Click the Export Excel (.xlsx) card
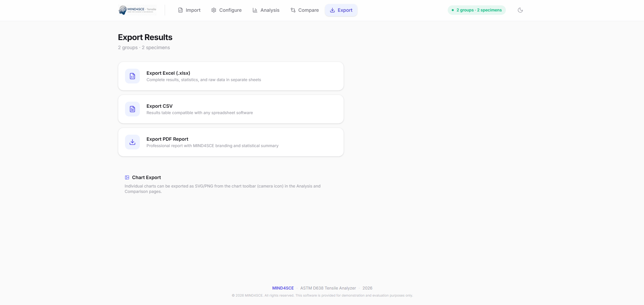 pos(231,76)
